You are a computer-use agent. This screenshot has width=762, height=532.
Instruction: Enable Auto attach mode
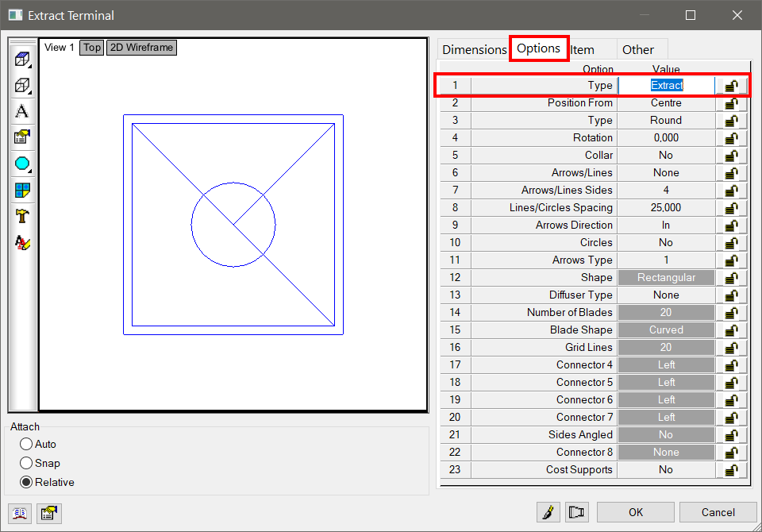click(25, 444)
